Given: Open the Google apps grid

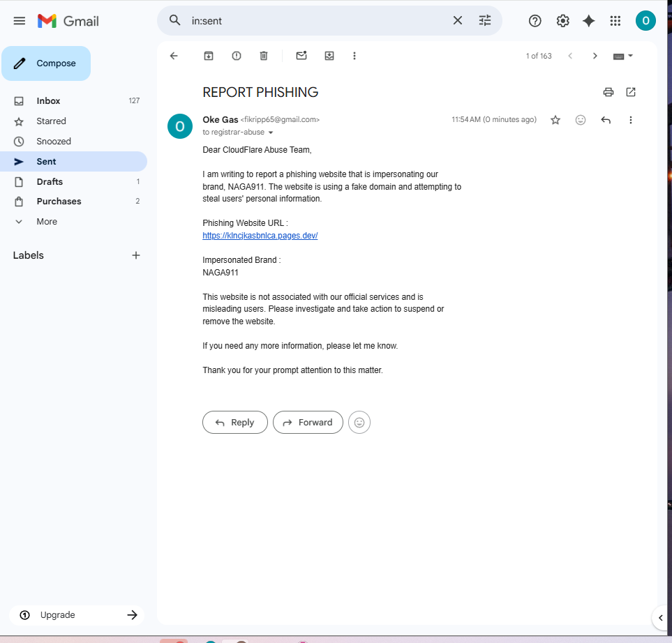Looking at the screenshot, I should point(615,20).
